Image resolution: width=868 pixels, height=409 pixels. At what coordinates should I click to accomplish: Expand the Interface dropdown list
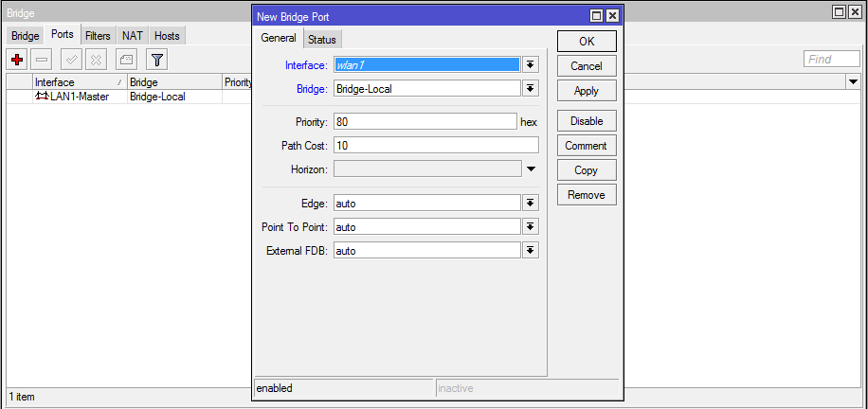click(x=531, y=64)
